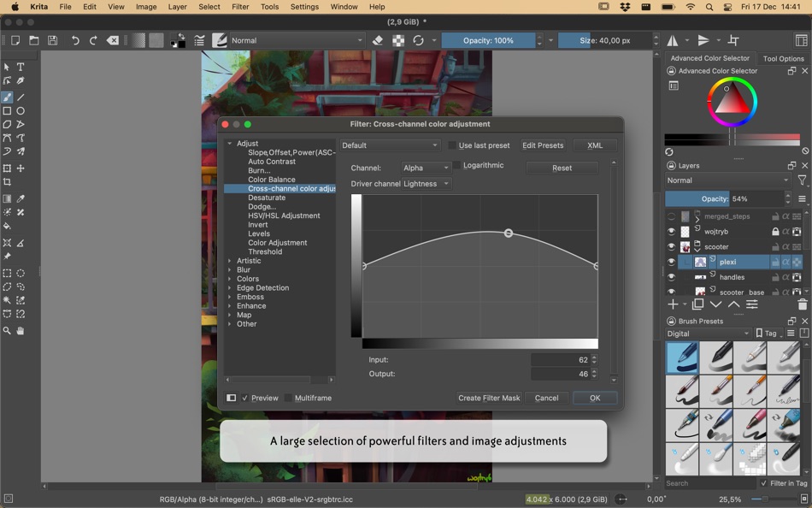The image size is (812, 508).
Task: Select the Fill bucket tool
Action: pyautogui.click(x=7, y=226)
